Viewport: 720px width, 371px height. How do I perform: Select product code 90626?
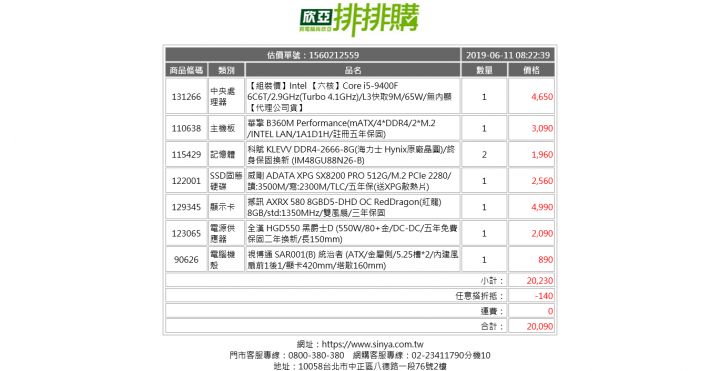[x=186, y=259]
